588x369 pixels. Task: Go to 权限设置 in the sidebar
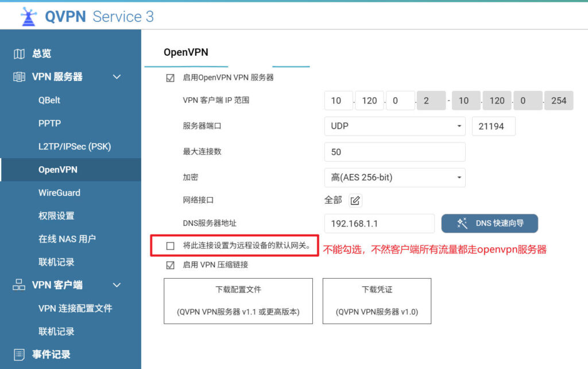(56, 216)
